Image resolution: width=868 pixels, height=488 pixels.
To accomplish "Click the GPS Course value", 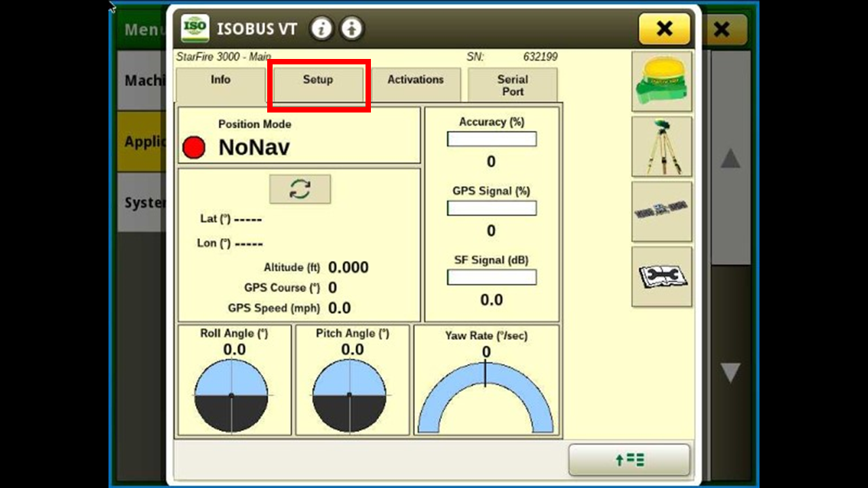I will coord(332,287).
